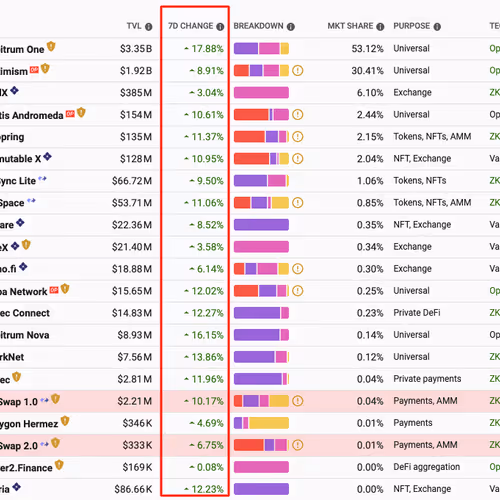Click the 'DeFi aggregation' purpose cell

coord(427,467)
